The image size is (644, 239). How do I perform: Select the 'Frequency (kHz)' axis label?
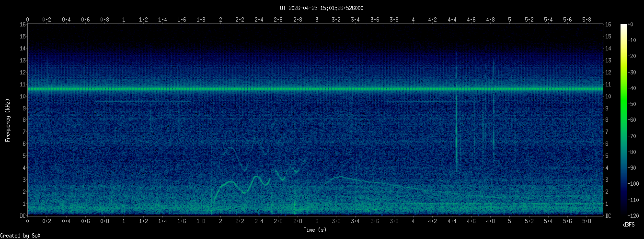pyautogui.click(x=8, y=120)
